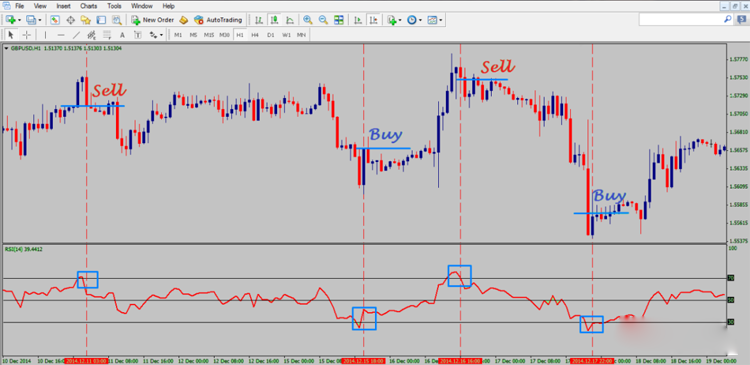750x365 pixels.
Task: Select the text label A tool
Action: tap(122, 35)
